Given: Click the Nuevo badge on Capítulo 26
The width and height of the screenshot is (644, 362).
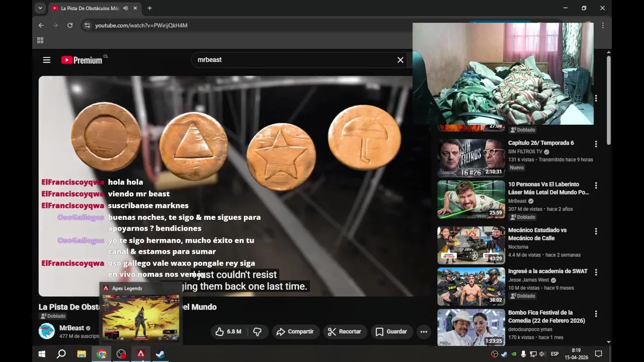Looking at the screenshot, I should 517,167.
